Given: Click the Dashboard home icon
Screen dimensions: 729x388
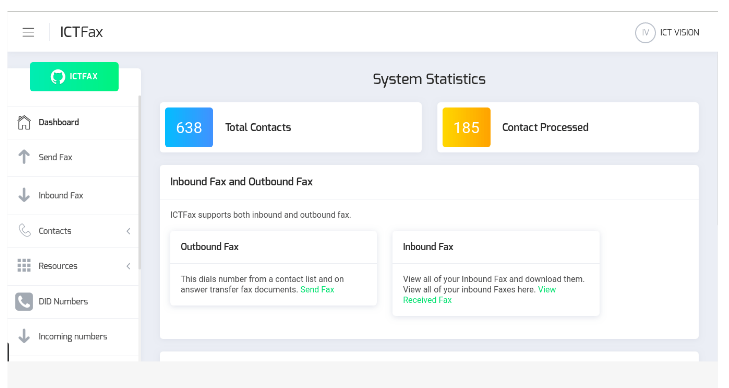Looking at the screenshot, I should point(24,122).
